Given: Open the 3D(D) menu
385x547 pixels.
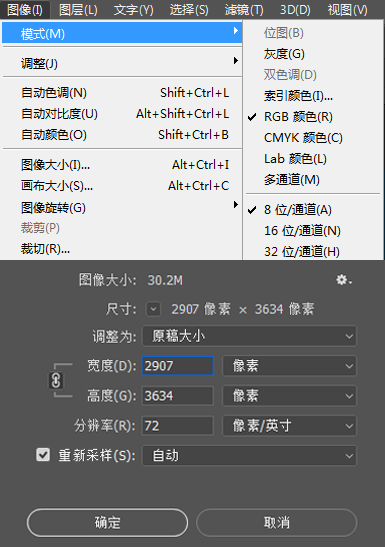Looking at the screenshot, I should click(295, 9).
